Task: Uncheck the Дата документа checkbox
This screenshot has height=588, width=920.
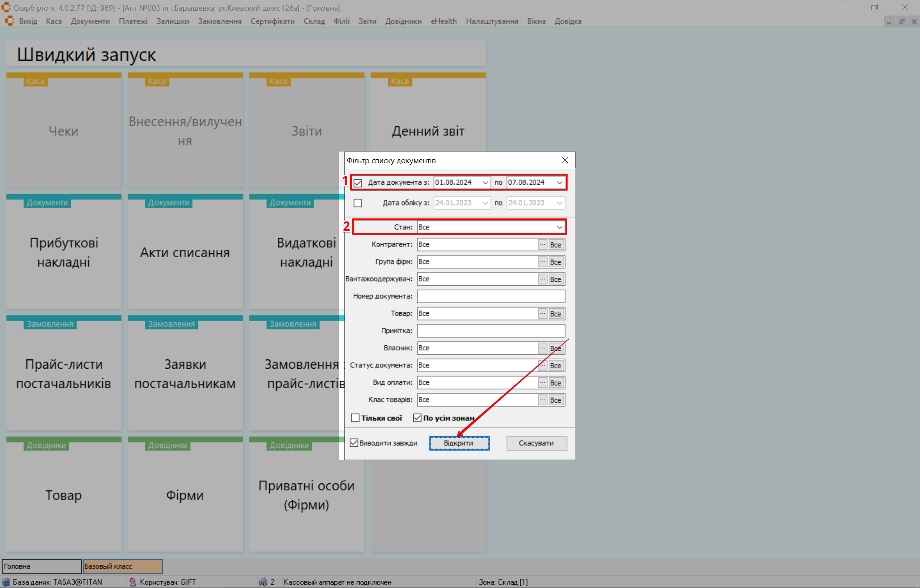Action: (358, 183)
